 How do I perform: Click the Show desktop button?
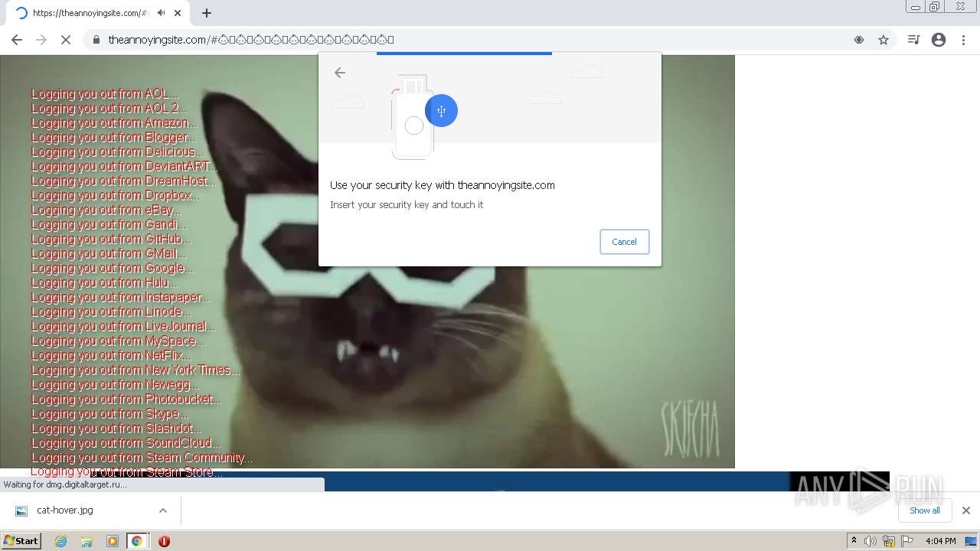(972, 541)
